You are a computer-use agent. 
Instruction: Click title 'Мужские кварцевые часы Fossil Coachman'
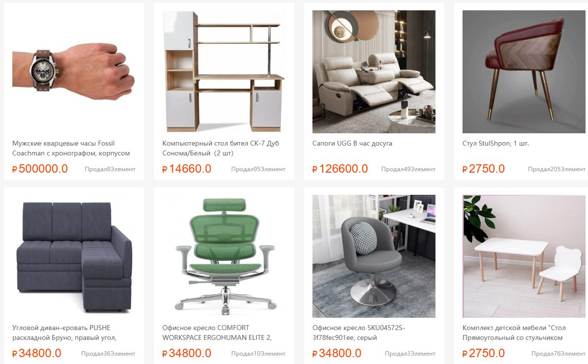pyautogui.click(x=71, y=149)
